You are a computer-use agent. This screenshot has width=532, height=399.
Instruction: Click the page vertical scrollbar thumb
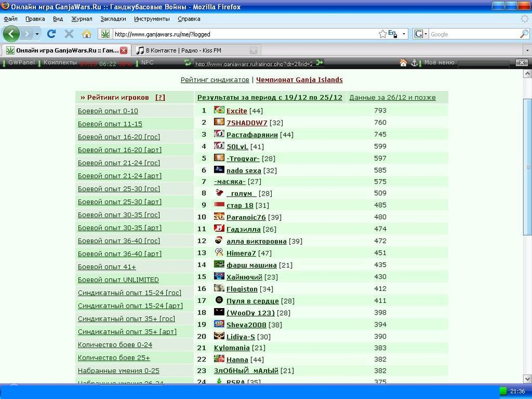point(527,167)
